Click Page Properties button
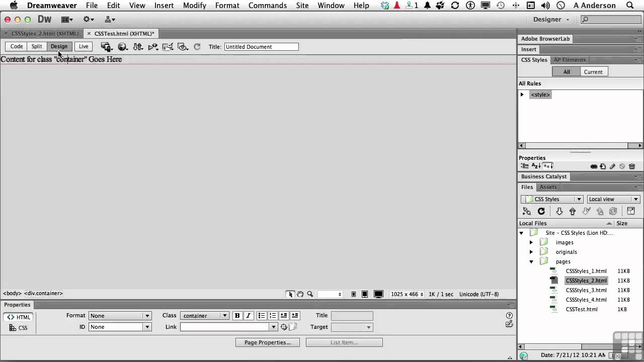Screen dimensions: 644x362 tap(268, 342)
